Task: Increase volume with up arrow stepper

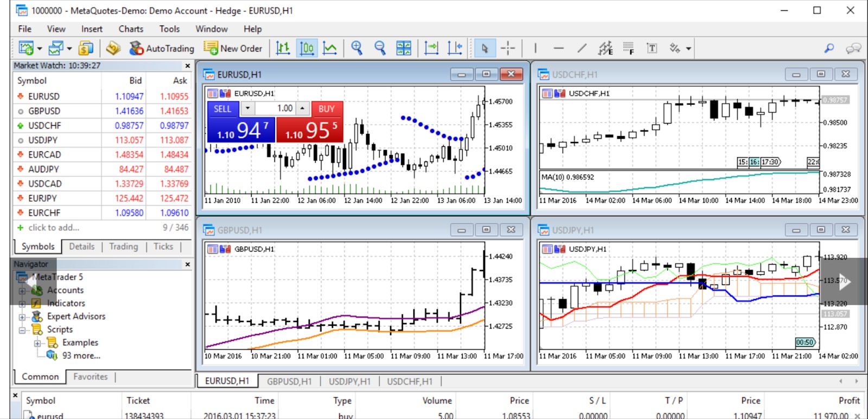Action: (x=303, y=108)
